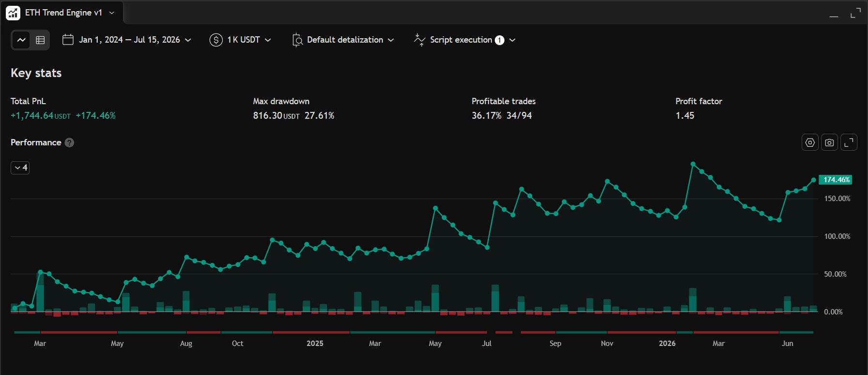868x375 pixels.
Task: Click the Oct timeline label
Action: pos(237,344)
